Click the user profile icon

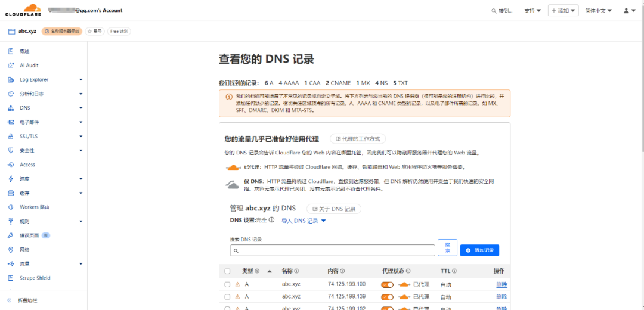coord(626,11)
